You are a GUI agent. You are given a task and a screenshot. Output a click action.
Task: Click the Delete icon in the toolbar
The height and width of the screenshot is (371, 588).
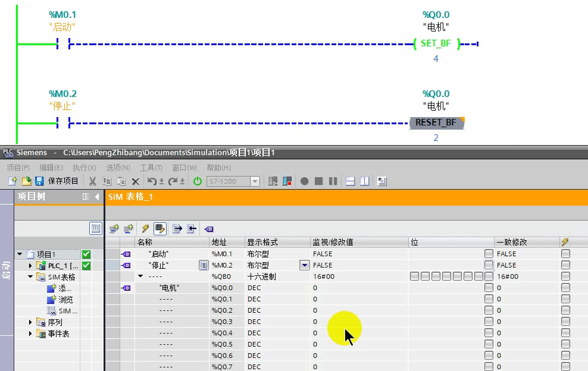pos(135,181)
